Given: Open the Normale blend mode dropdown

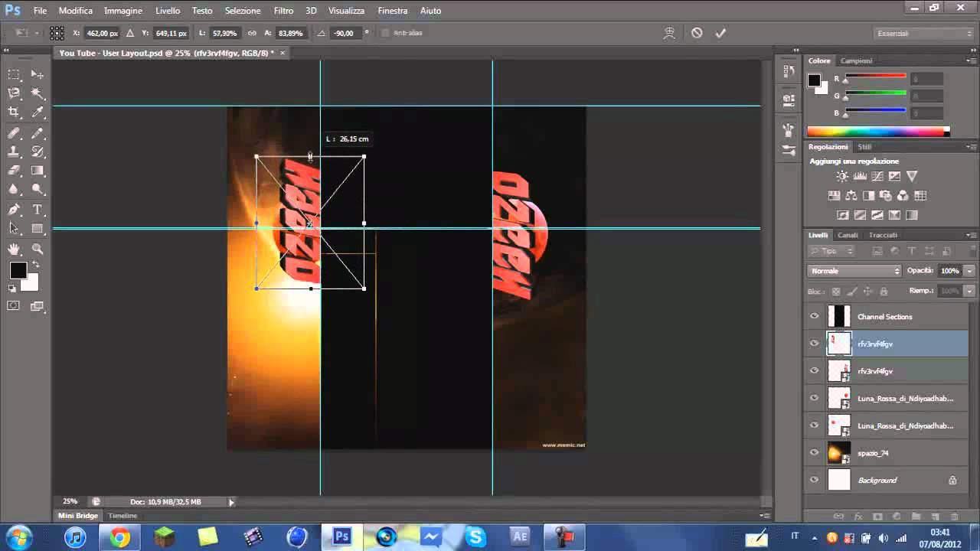Looking at the screenshot, I should [855, 271].
